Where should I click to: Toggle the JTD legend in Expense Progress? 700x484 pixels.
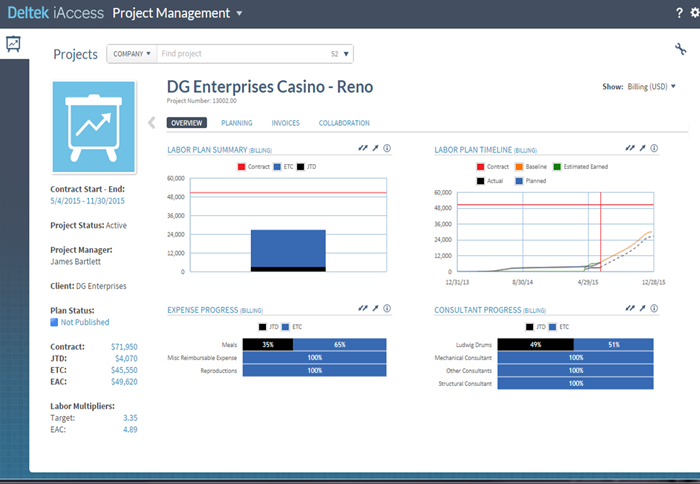pyautogui.click(x=268, y=327)
